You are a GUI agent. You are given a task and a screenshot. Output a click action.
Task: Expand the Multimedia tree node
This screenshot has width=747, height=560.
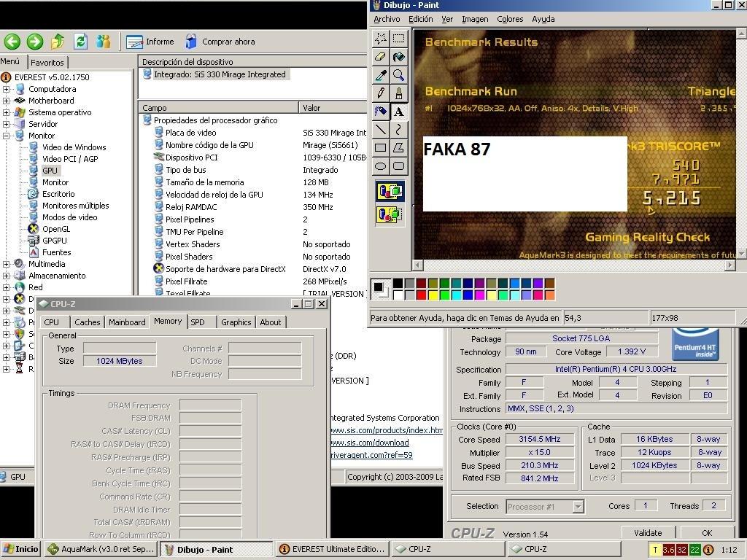pyautogui.click(x=6, y=264)
